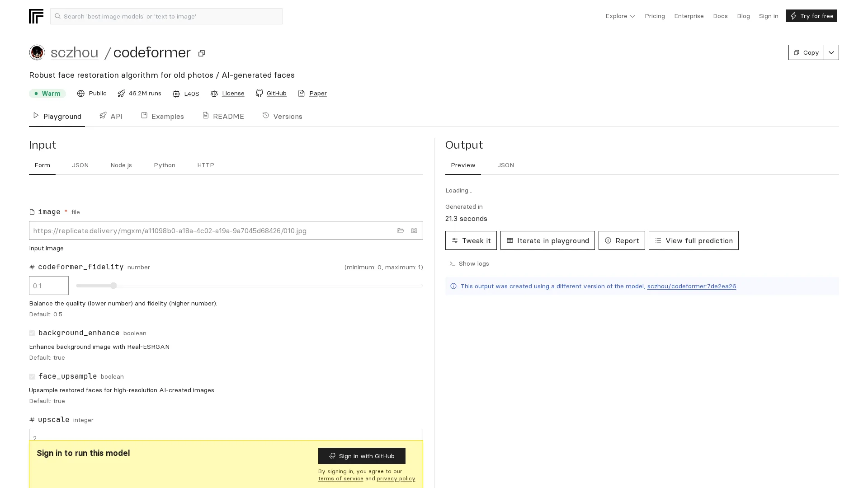Click the Replicate logo icon
This screenshot has width=868, height=488.
coord(36,16)
